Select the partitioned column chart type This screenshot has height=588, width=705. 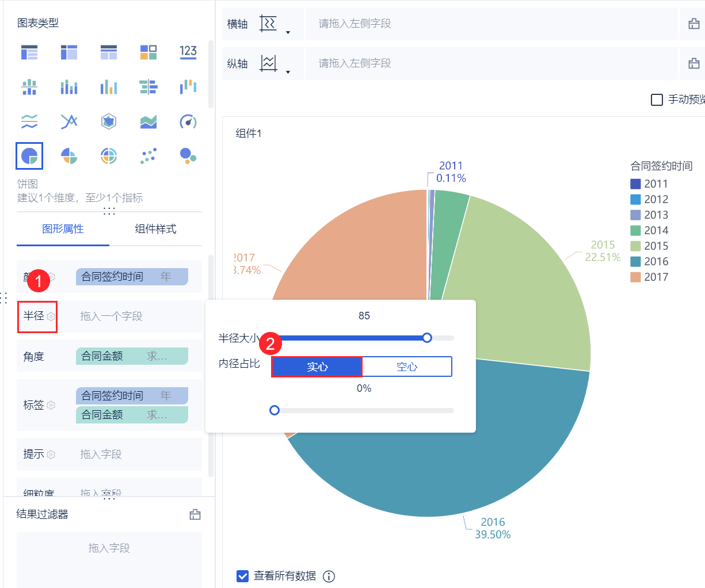click(x=29, y=87)
